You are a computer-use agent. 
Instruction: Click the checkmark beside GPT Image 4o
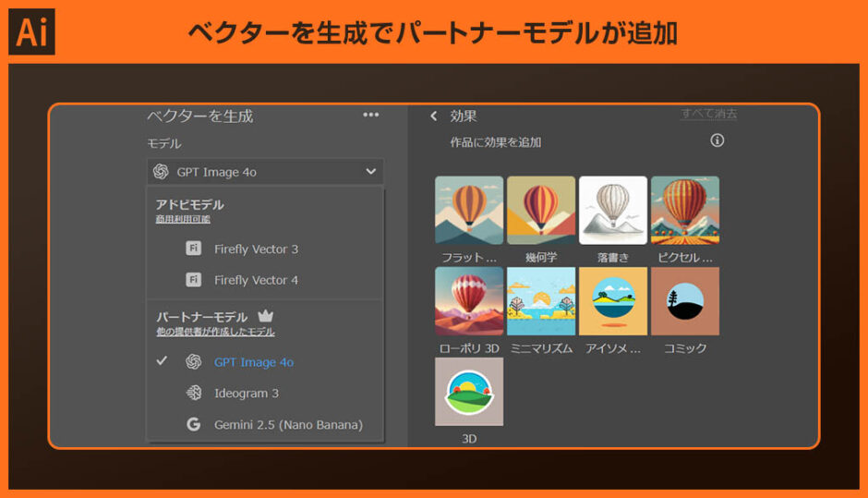(162, 361)
